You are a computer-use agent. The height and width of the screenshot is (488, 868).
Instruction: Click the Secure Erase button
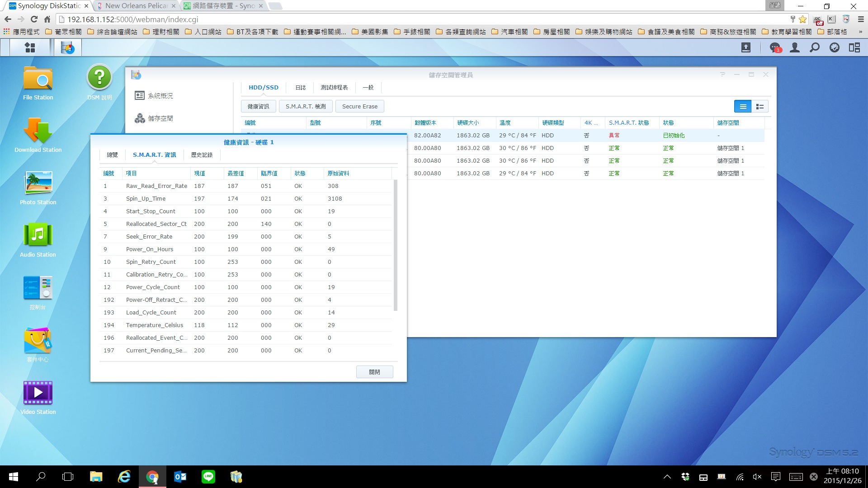pos(360,107)
